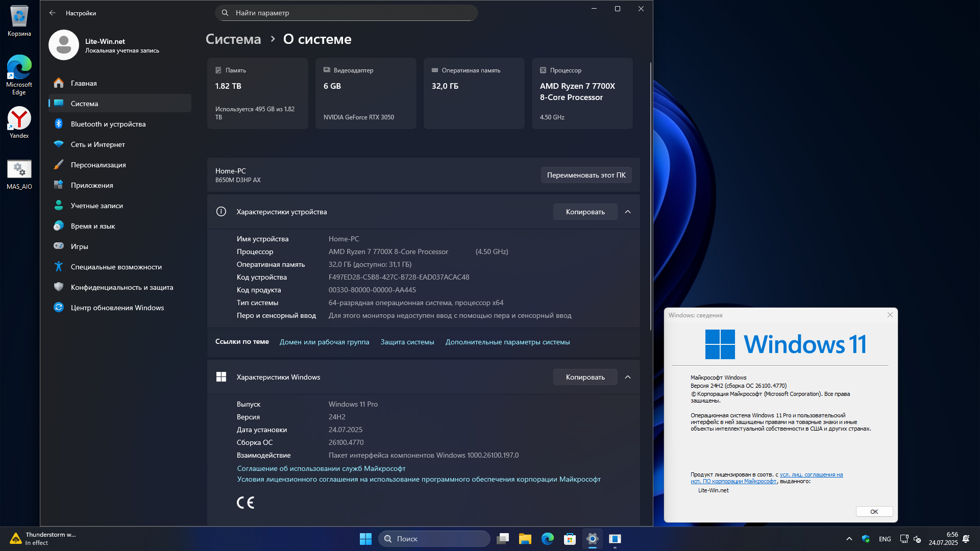This screenshot has width=980, height=551.
Task: Open Центр обновления Windows section
Action: 117,308
